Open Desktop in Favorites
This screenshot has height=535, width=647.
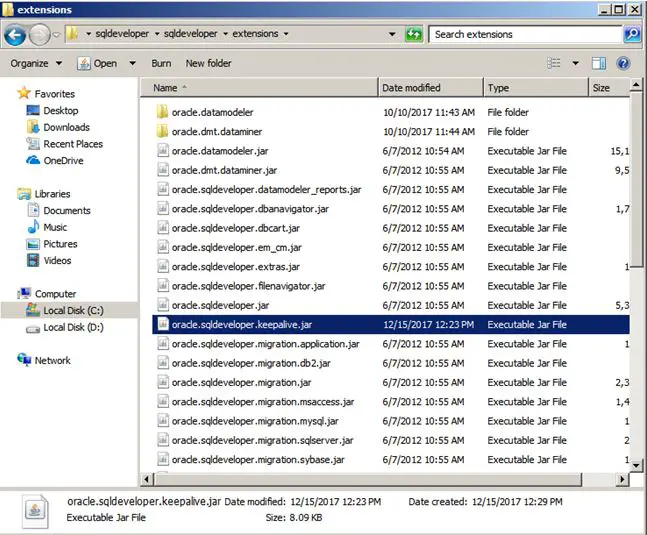[52, 111]
